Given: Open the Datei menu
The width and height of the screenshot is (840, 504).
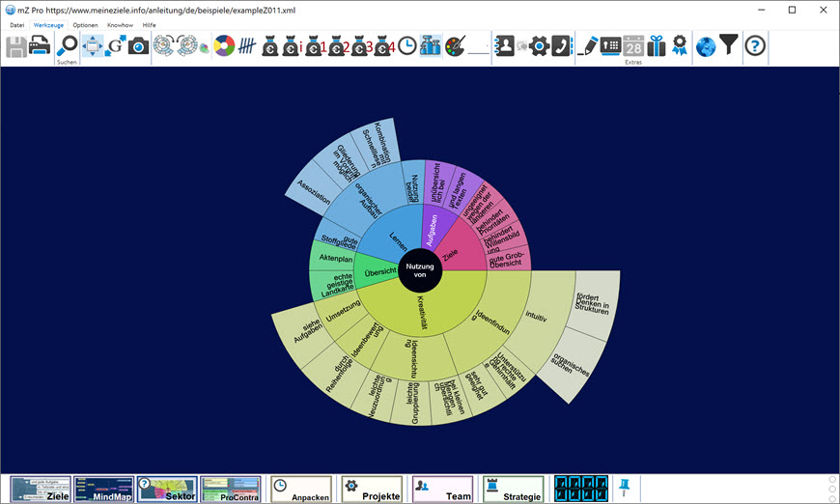Looking at the screenshot, I should point(17,24).
